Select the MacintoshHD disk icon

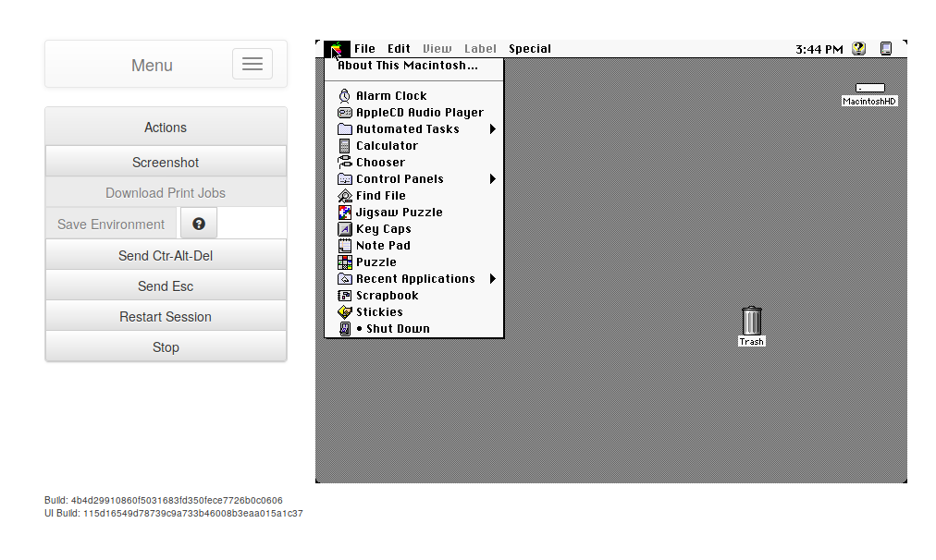click(869, 89)
